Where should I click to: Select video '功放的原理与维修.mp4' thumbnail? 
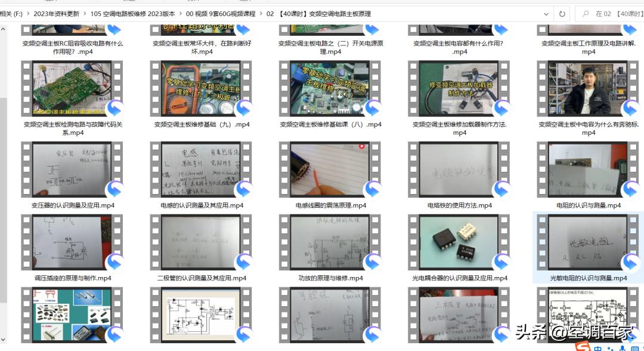pyautogui.click(x=330, y=242)
